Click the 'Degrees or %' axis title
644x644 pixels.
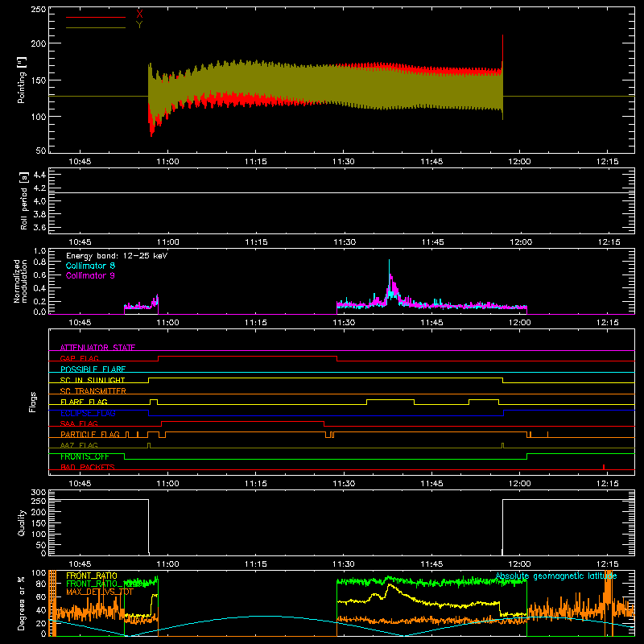pyautogui.click(x=22, y=603)
